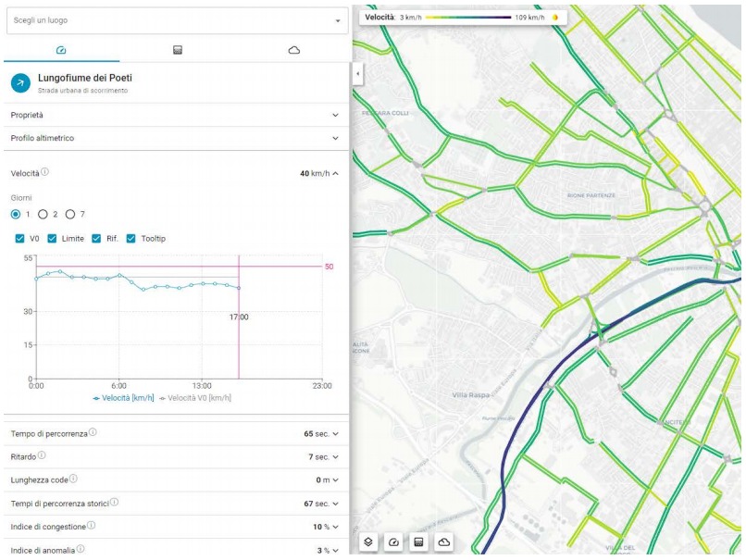Expand Tempi di percorrenza storici row
Image resolution: width=746 pixels, height=560 pixels.
176,504
